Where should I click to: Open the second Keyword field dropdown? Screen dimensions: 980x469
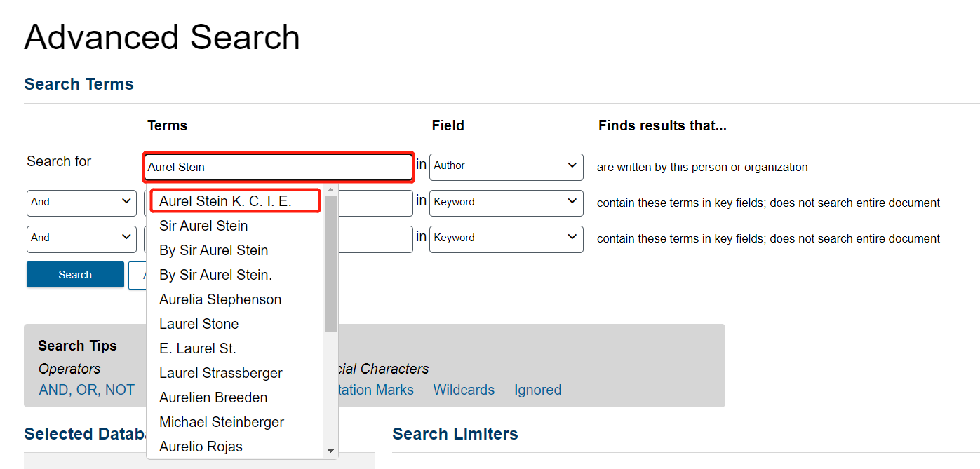(x=505, y=239)
